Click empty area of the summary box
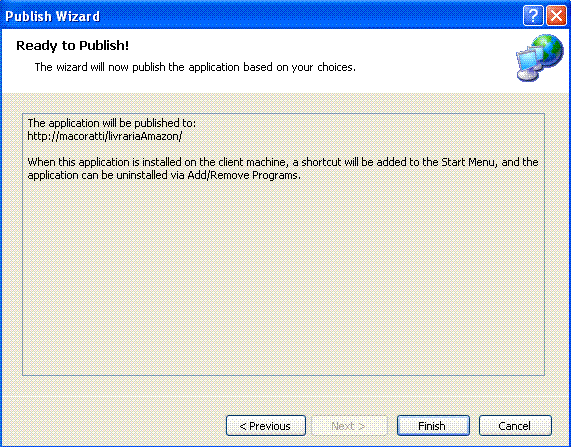 [283, 277]
